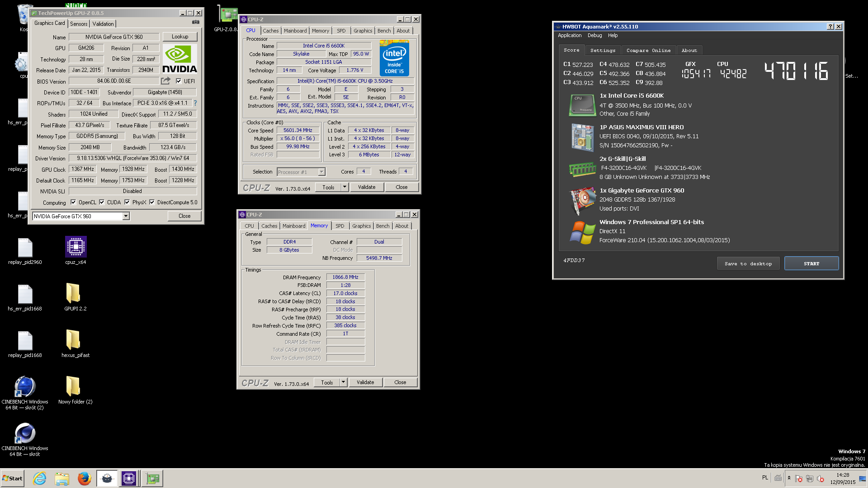Screen dimensions: 868x488
Task: Click the Windows Start button
Action: (12, 478)
